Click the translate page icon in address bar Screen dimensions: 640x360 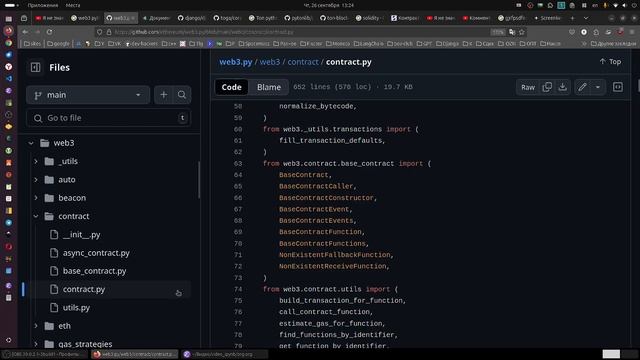point(512,32)
